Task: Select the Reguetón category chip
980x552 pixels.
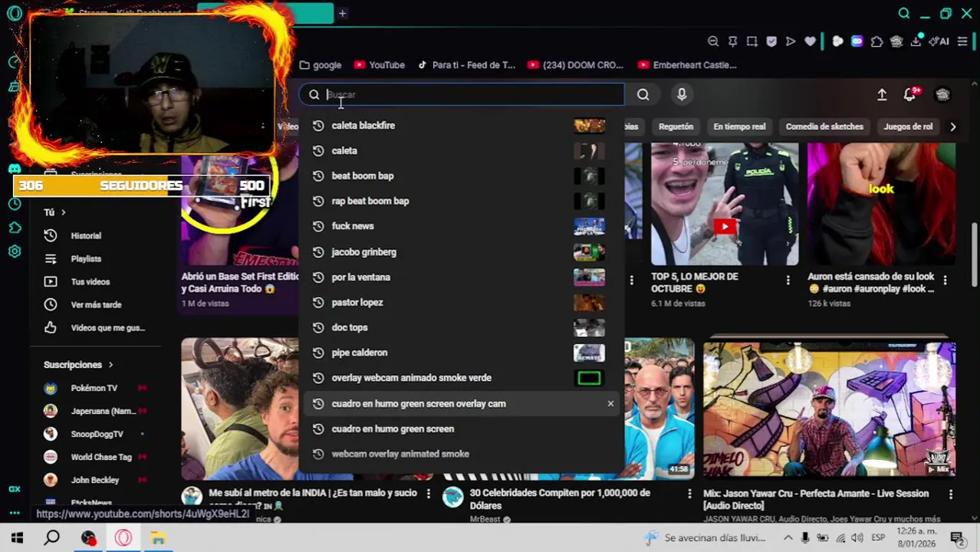Action: [676, 127]
